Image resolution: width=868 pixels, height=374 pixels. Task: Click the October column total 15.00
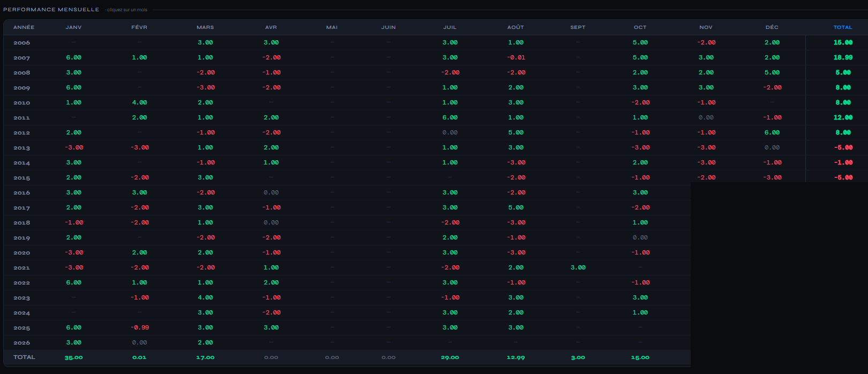click(640, 357)
